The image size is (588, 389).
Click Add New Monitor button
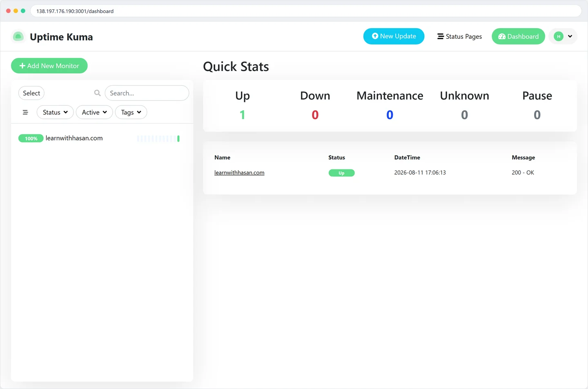49,66
